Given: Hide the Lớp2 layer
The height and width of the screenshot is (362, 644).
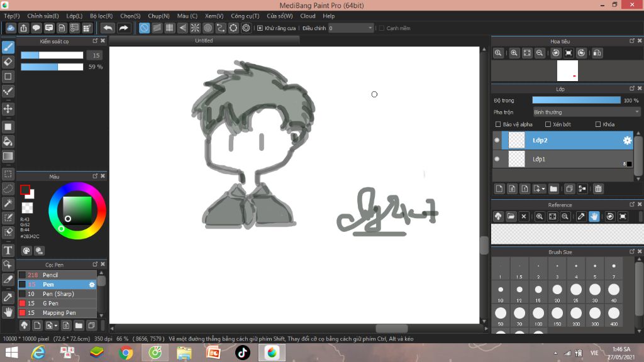Looking at the screenshot, I should point(497,140).
